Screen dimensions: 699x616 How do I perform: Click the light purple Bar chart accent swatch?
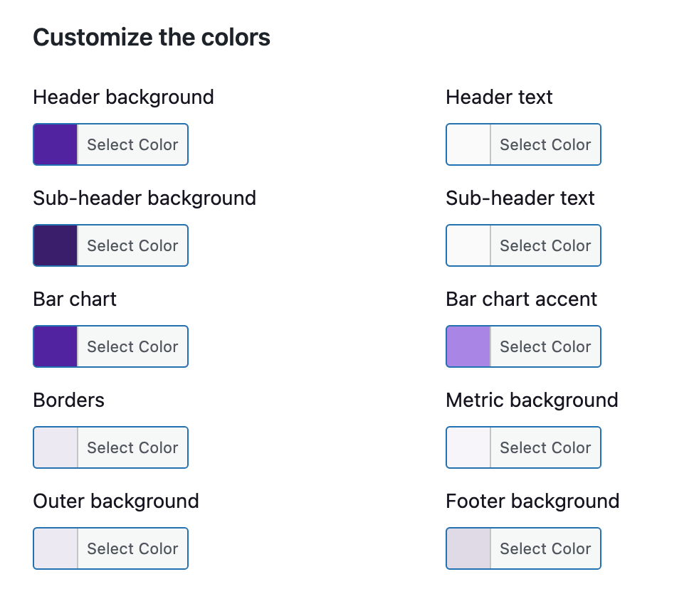point(468,346)
